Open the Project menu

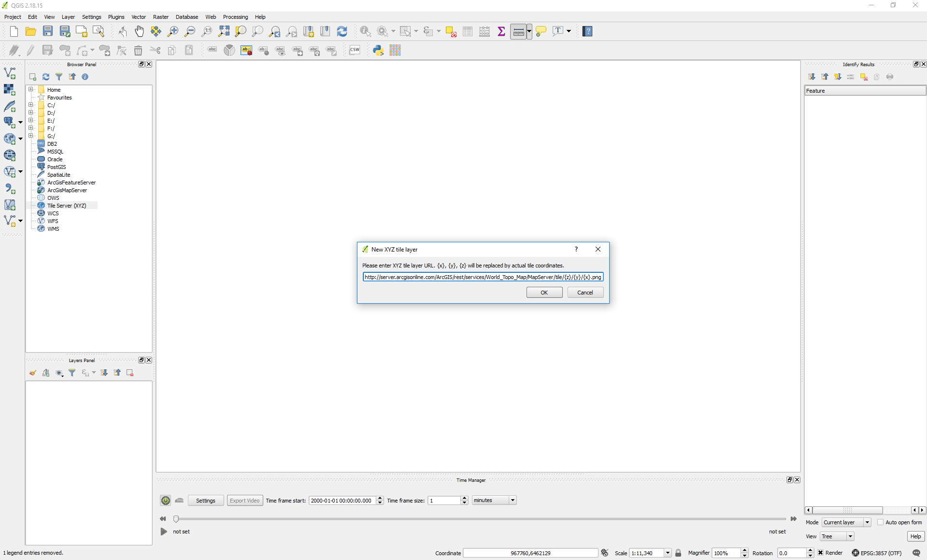tap(13, 17)
